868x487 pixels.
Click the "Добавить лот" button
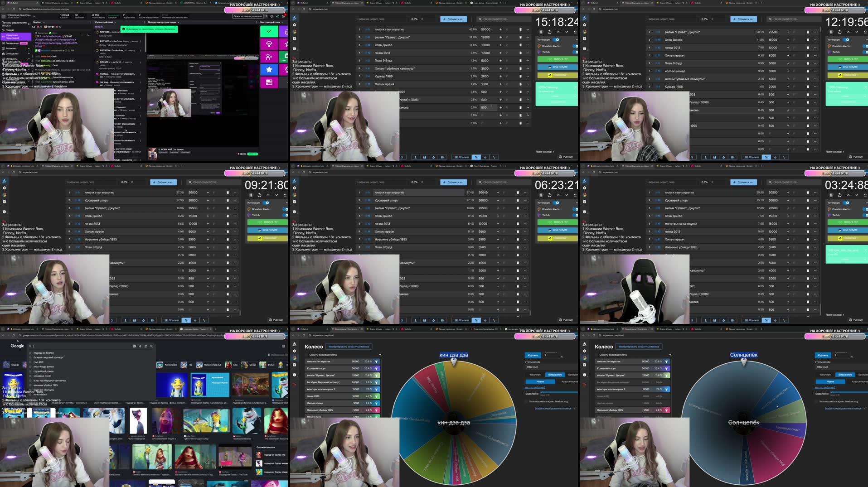coord(453,19)
